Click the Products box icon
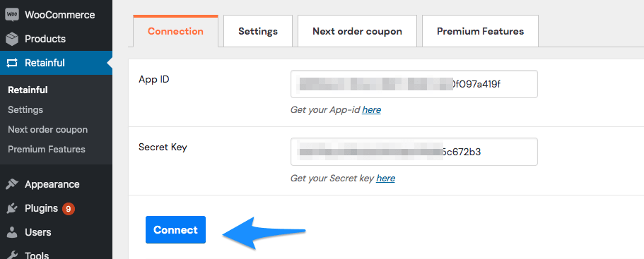The height and width of the screenshot is (259, 644). pos(12,39)
